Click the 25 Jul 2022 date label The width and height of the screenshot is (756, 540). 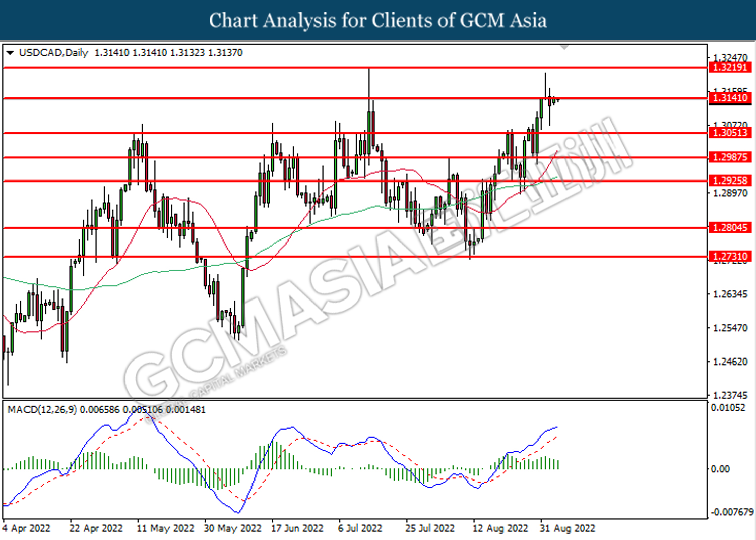[x=430, y=529]
